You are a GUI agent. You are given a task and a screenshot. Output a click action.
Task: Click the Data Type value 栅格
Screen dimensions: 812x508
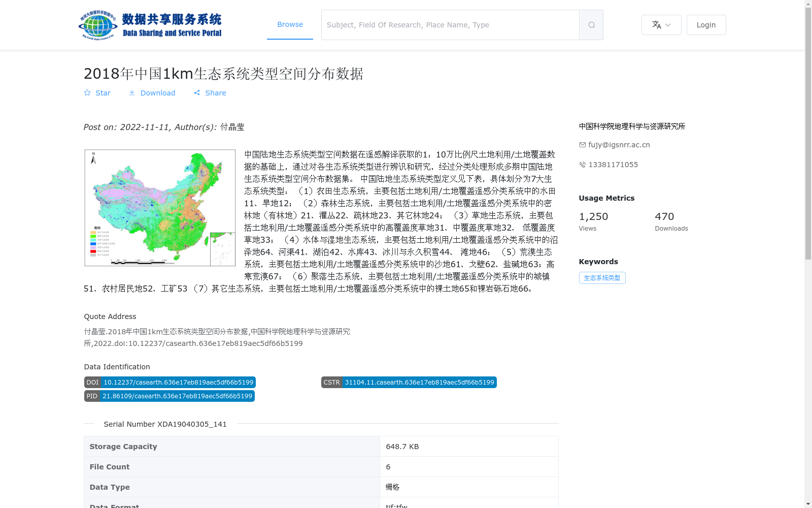point(392,487)
